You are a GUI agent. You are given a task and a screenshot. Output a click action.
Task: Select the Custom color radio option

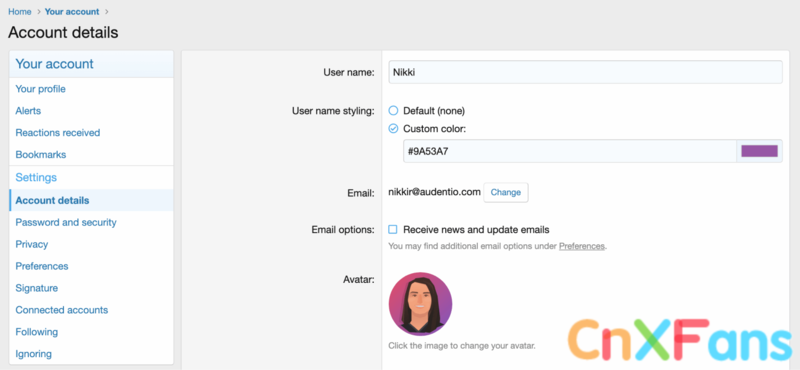[x=393, y=129]
